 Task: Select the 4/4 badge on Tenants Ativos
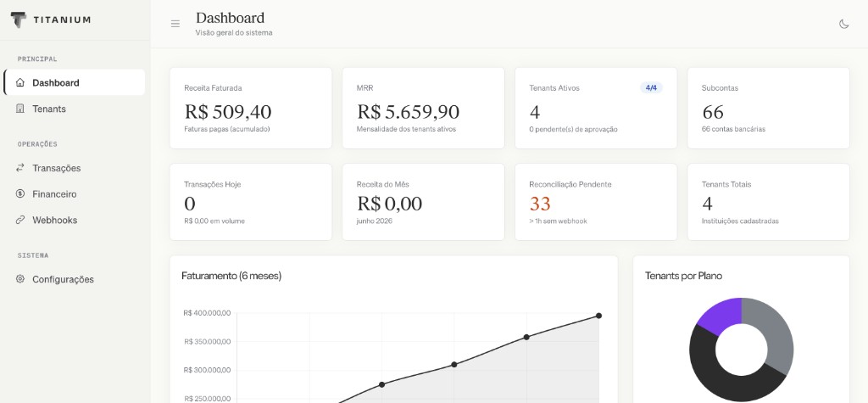click(651, 87)
